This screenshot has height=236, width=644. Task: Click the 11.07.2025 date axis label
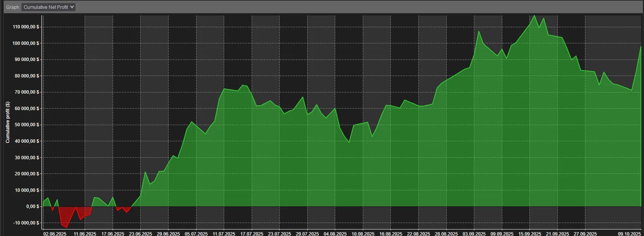coord(224,234)
